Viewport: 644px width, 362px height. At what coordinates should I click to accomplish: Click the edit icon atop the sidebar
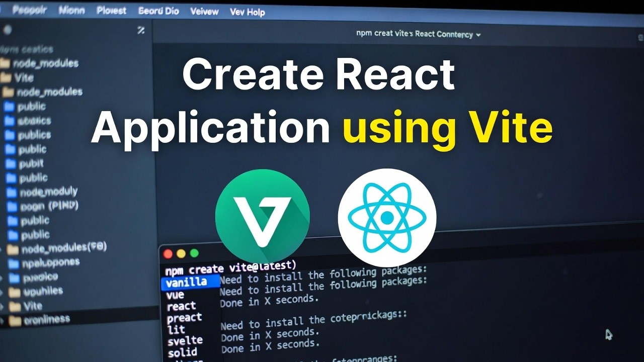[141, 31]
